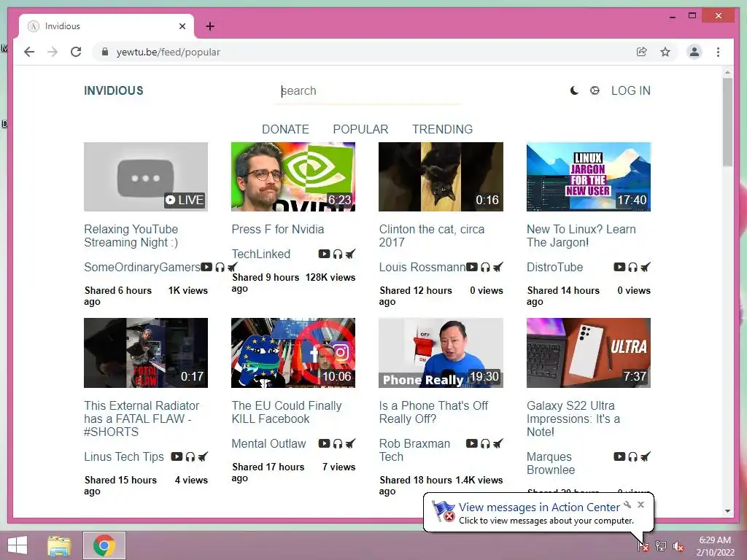Open Relaxing YouTube Streaming Night live thumbnail
The height and width of the screenshot is (560, 747).
coord(146,176)
